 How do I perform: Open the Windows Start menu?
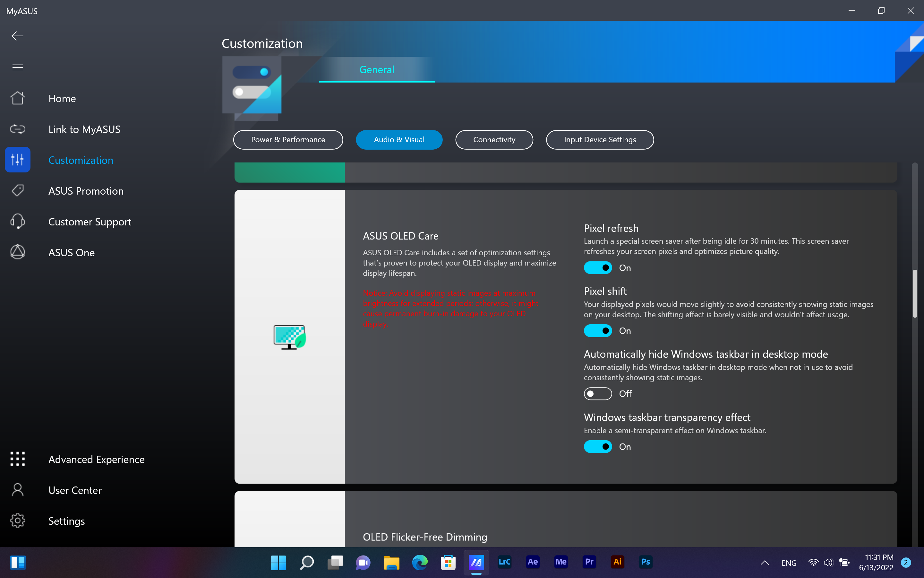pos(278,562)
